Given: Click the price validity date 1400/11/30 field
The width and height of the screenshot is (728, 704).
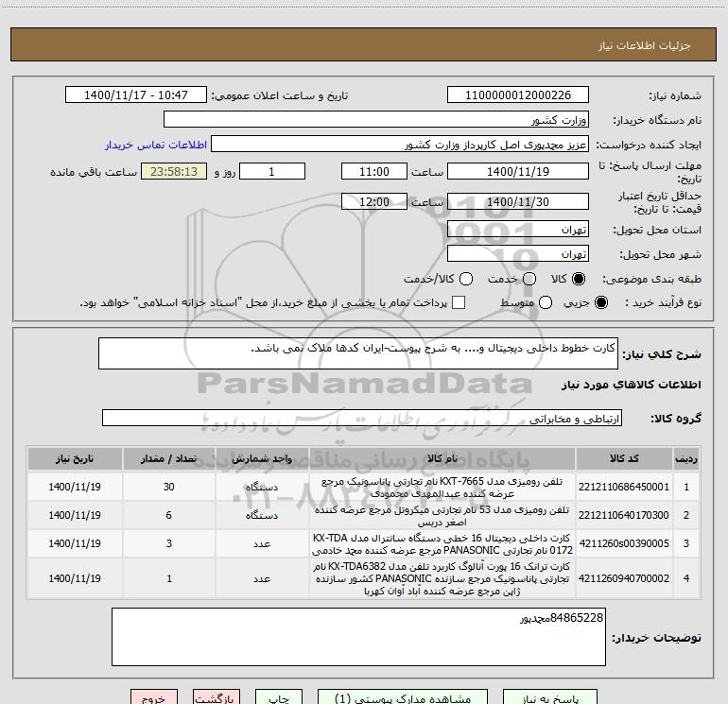Looking at the screenshot, I should pos(518,201).
